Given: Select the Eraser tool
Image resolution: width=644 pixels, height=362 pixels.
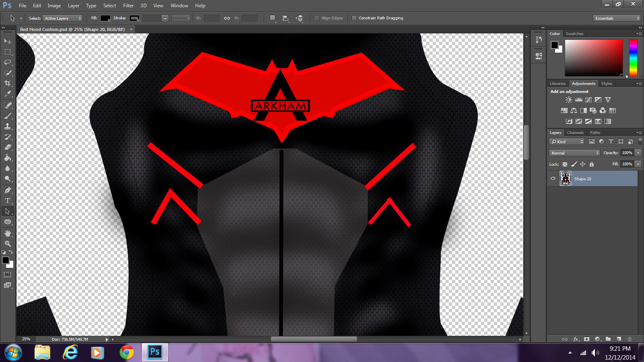Looking at the screenshot, I should 8,147.
